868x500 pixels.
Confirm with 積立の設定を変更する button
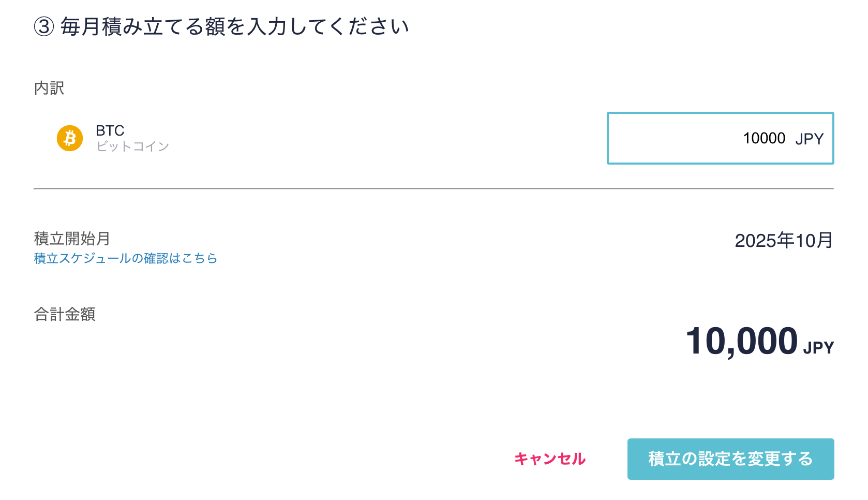point(730,459)
